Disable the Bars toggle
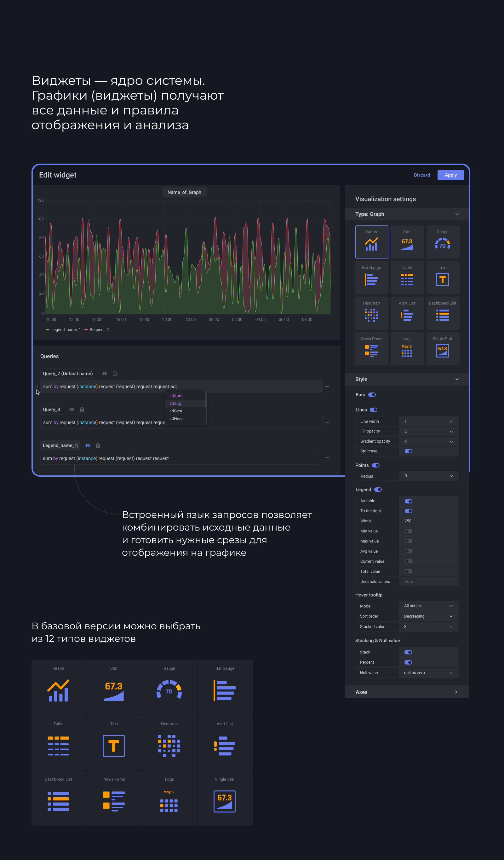504x860 pixels. point(372,395)
